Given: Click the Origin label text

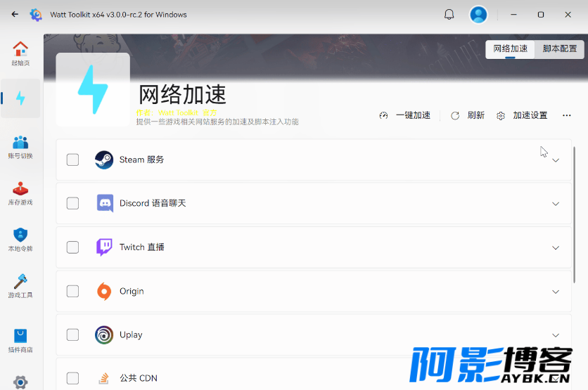Looking at the screenshot, I should tap(132, 291).
